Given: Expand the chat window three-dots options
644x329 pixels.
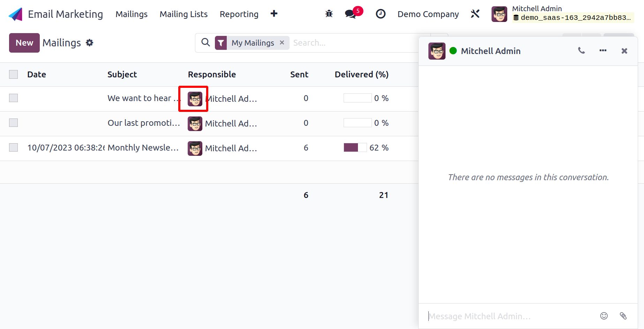Looking at the screenshot, I should coord(603,51).
